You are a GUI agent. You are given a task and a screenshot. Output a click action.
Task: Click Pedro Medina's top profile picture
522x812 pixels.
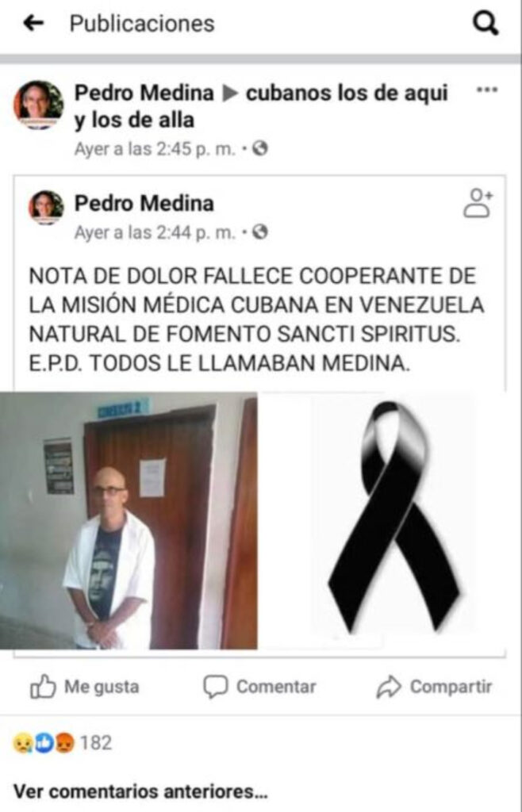[38, 105]
